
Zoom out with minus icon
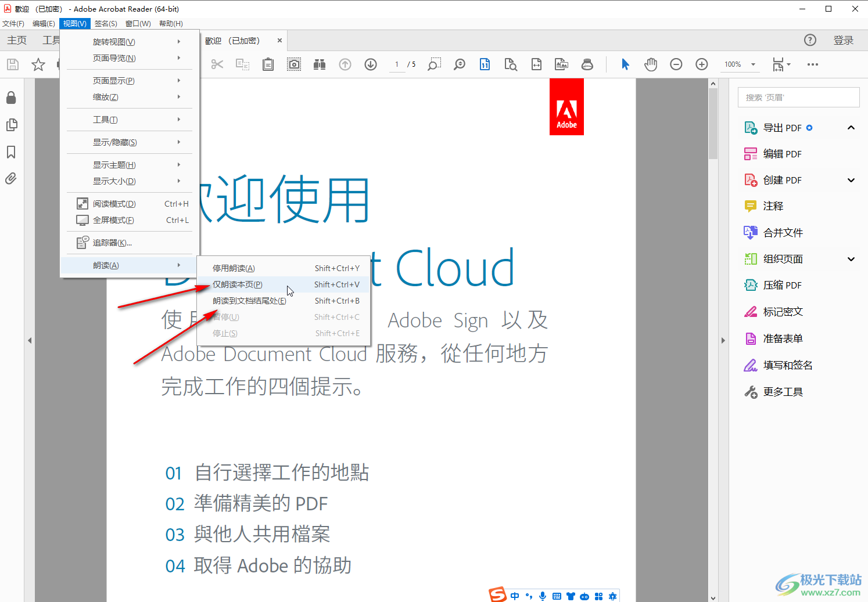click(676, 64)
